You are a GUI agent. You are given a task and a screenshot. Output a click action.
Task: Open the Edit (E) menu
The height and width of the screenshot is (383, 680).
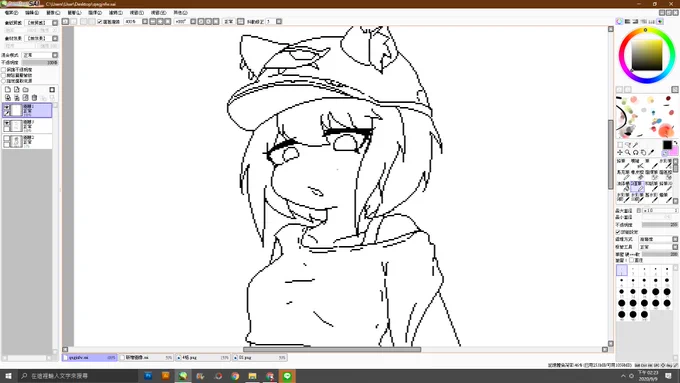point(32,13)
